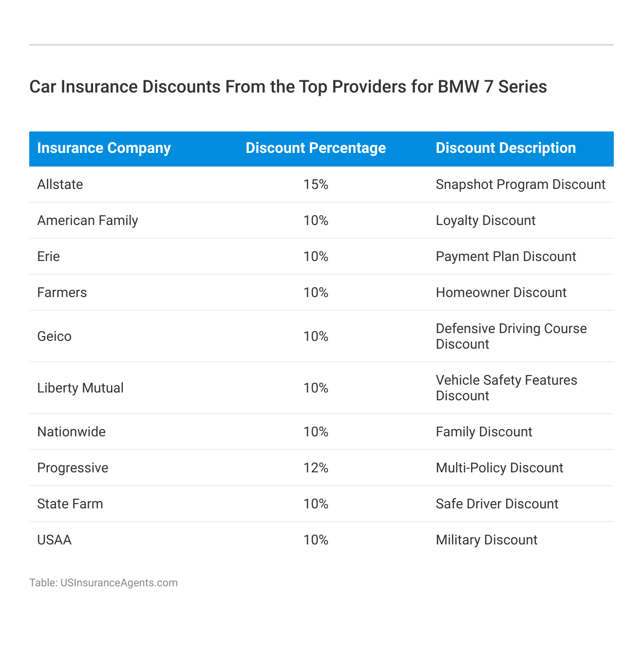This screenshot has width=643, height=672.
Task: Click the USAA Military Discount cell
Action: tap(486, 540)
